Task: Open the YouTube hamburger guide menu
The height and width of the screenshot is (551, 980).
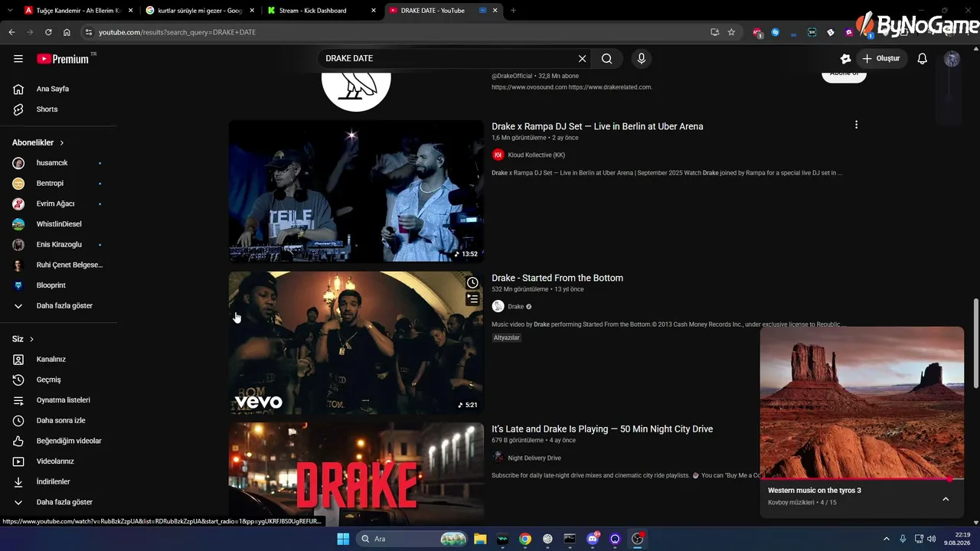Action: [18, 59]
